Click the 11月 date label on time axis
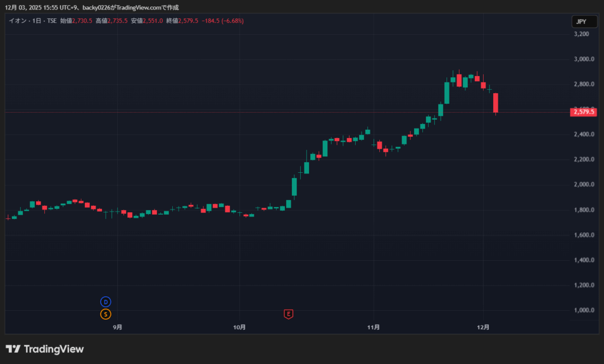The height and width of the screenshot is (364, 604). pos(373,327)
